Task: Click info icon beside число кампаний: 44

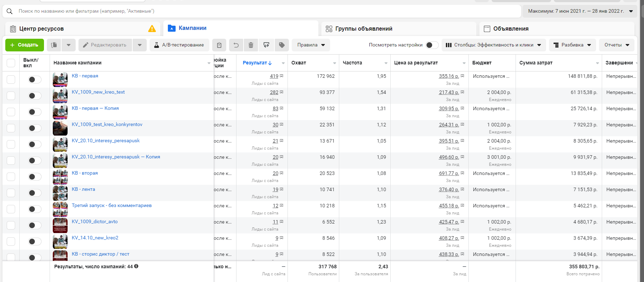Action: pyautogui.click(x=136, y=267)
